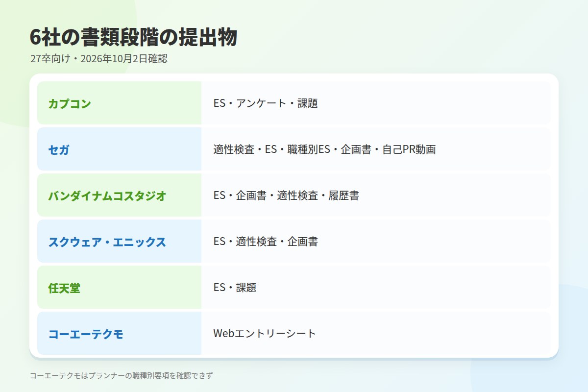Screen dimensions: 588x392
Task: Click the text ES・企画書・適性検査・履歴書
Action: (286, 196)
